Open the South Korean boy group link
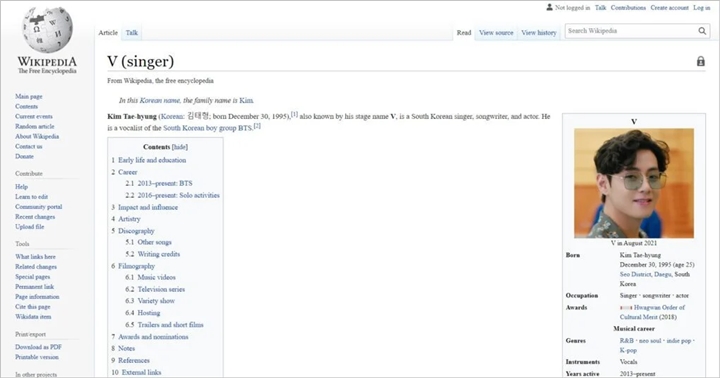 click(200, 128)
